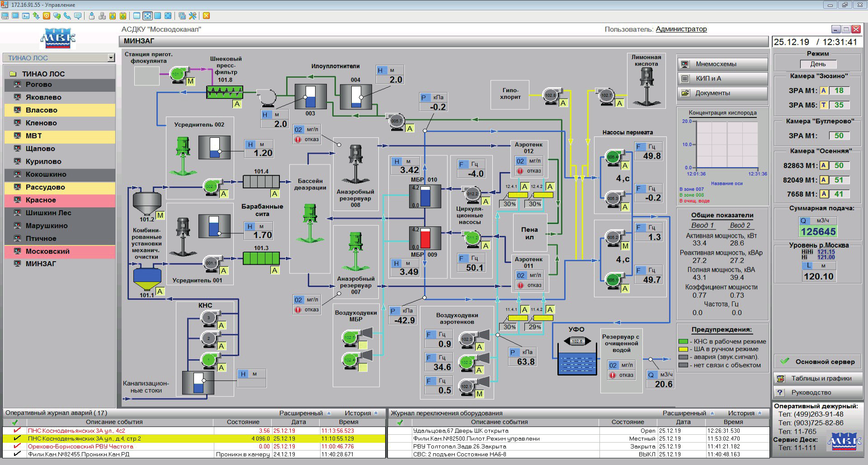Click green legend swatch КНС в рабочем режиме
This screenshot has height=465, width=868.
(x=683, y=342)
